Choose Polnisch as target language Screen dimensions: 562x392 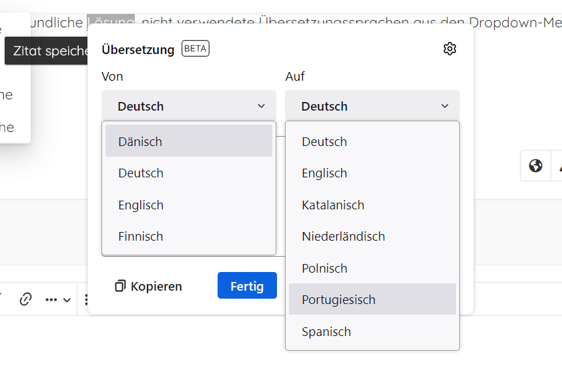point(372,268)
